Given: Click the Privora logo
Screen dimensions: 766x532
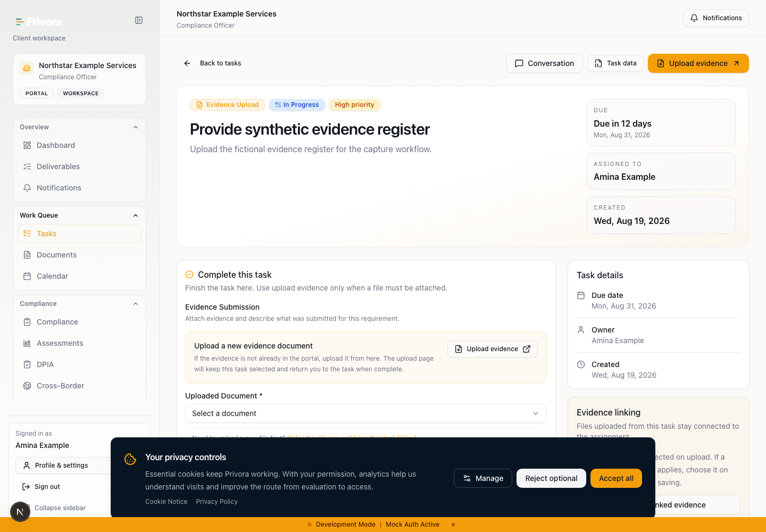Looking at the screenshot, I should point(39,22).
